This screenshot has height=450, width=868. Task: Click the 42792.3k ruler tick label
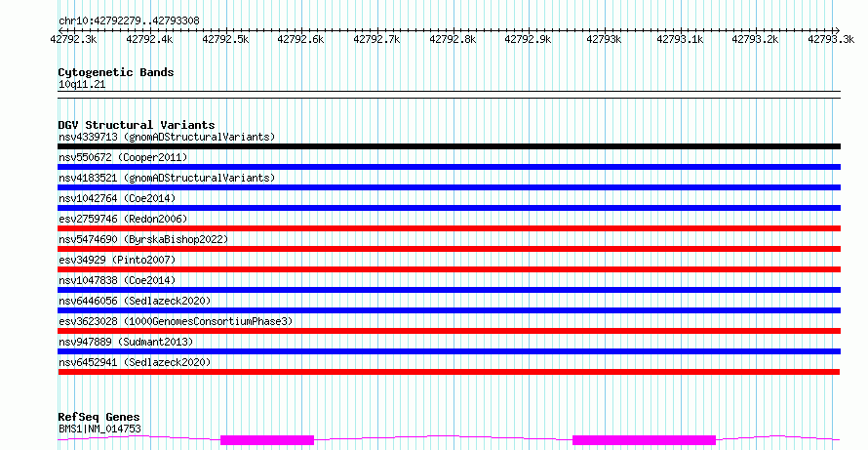73,39
